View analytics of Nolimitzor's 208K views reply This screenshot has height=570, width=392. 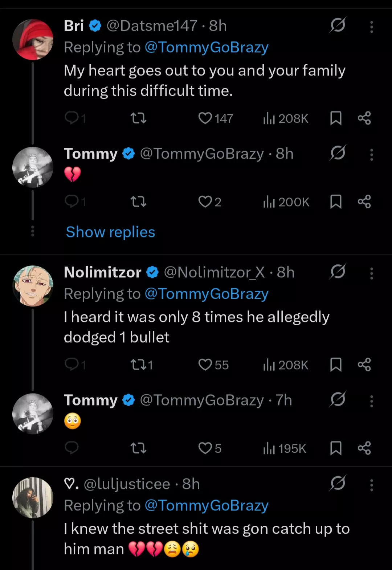[x=286, y=365]
